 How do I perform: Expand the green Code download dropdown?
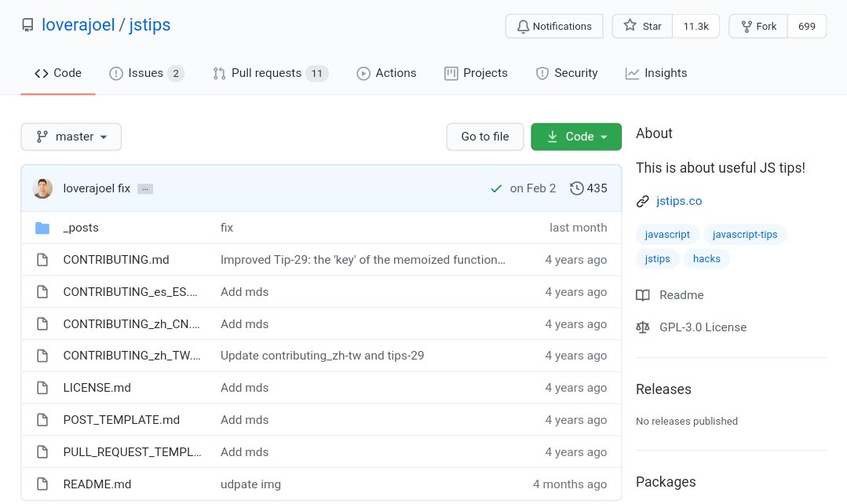click(x=576, y=137)
